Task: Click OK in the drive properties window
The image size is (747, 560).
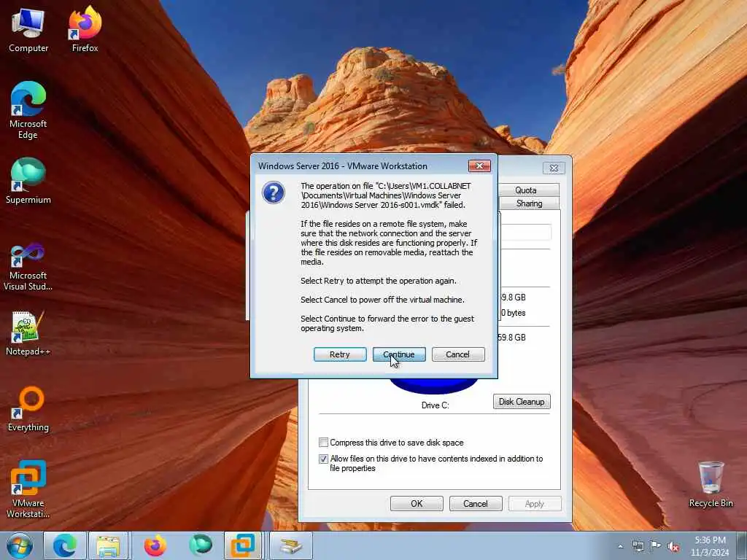Action: pos(417,503)
